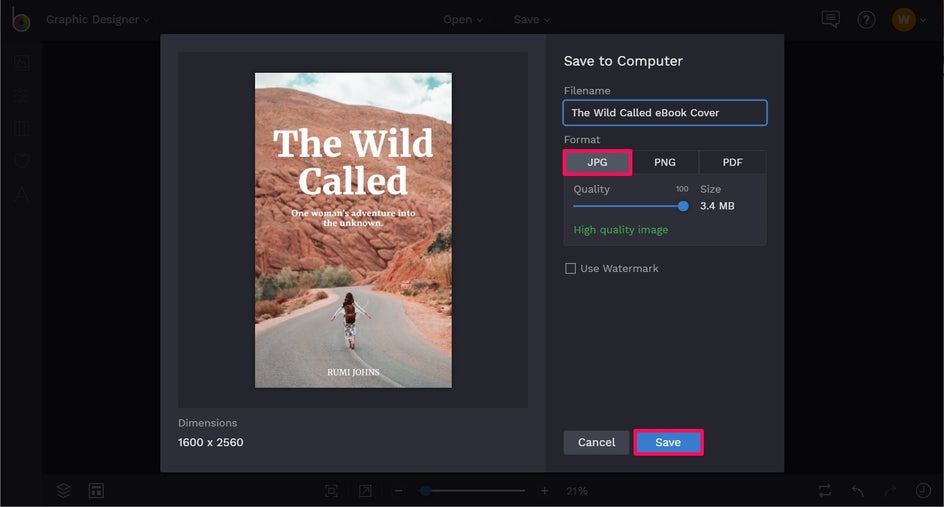Choose PDF format

tap(732, 163)
